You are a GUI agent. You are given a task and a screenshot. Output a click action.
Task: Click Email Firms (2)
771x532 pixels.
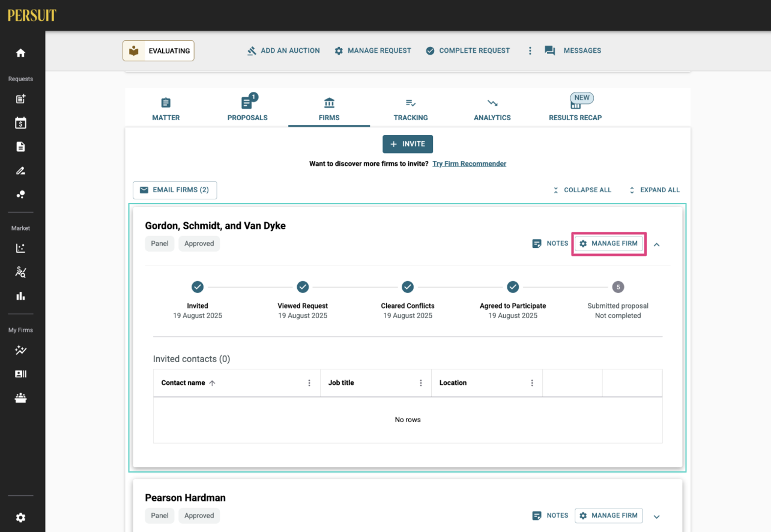pos(175,190)
